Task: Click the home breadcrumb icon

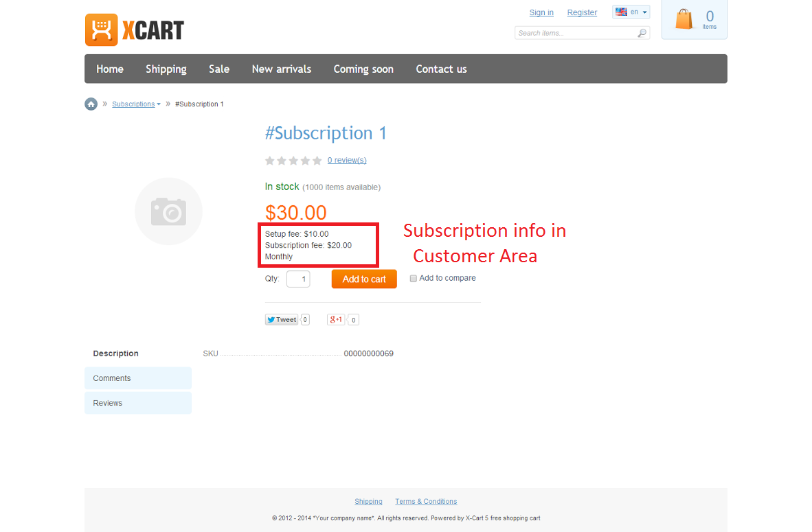Action: coord(91,104)
